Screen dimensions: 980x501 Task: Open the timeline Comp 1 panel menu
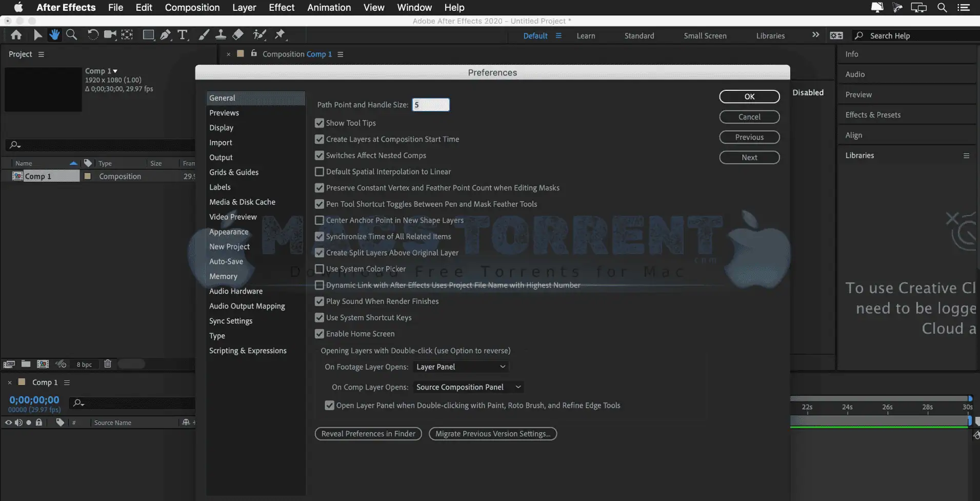(x=67, y=382)
